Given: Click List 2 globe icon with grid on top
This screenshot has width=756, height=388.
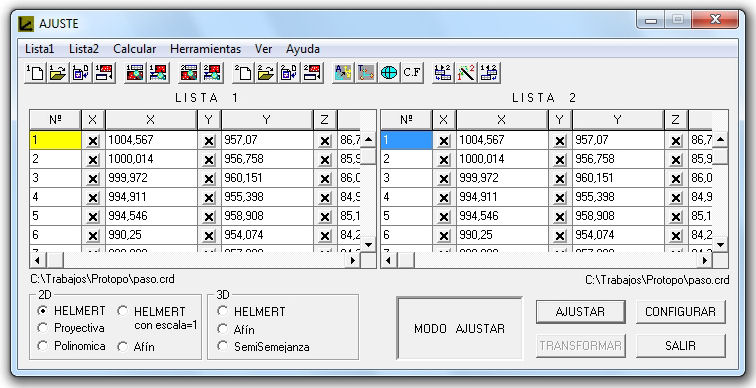Looking at the screenshot, I should click(189, 73).
